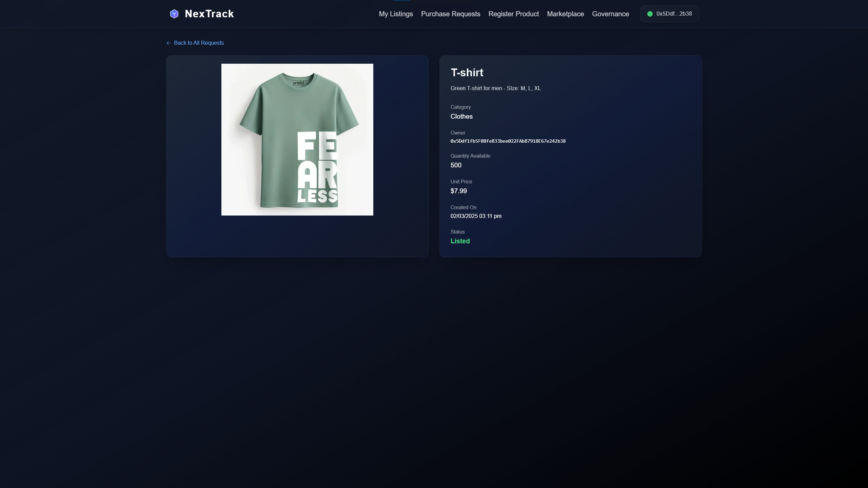The width and height of the screenshot is (868, 488).
Task: Open the My Listings page
Action: tap(396, 14)
